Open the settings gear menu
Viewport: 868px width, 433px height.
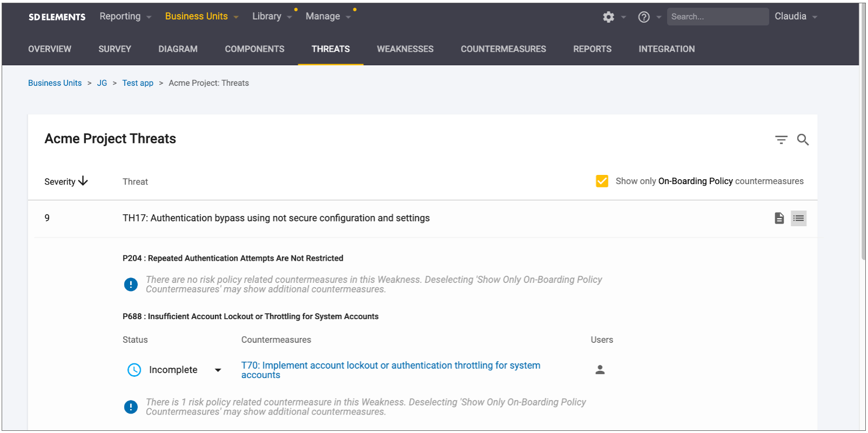click(608, 17)
